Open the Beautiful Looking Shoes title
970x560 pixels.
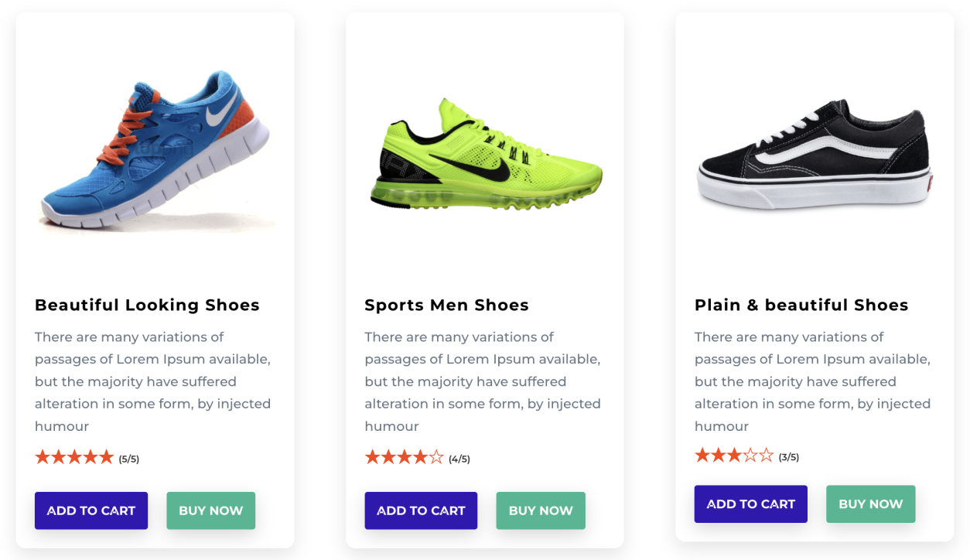point(147,306)
